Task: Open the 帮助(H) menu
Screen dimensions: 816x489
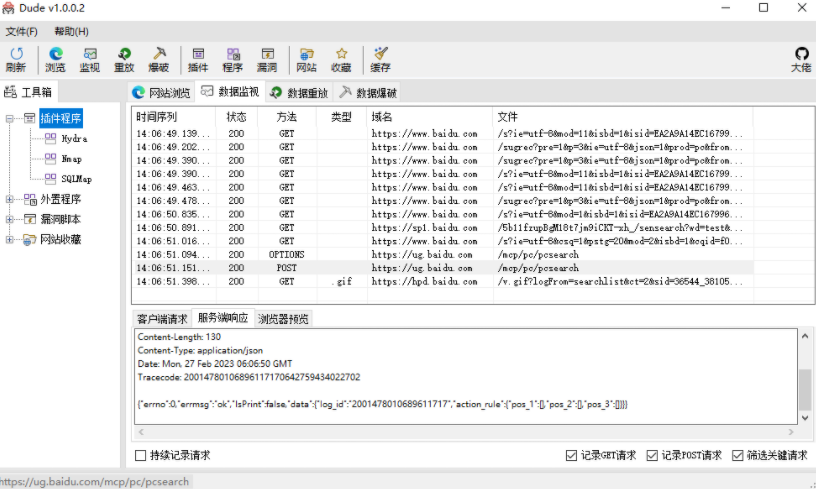Action: [71, 32]
